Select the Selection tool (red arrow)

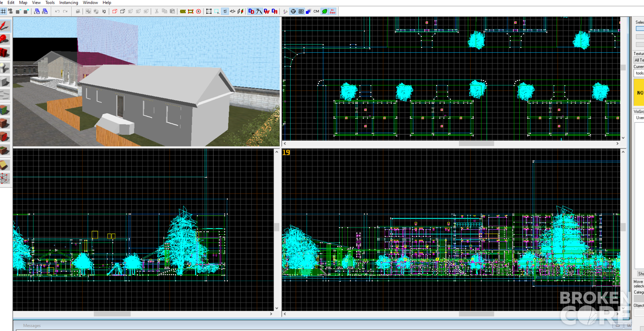[5, 26]
